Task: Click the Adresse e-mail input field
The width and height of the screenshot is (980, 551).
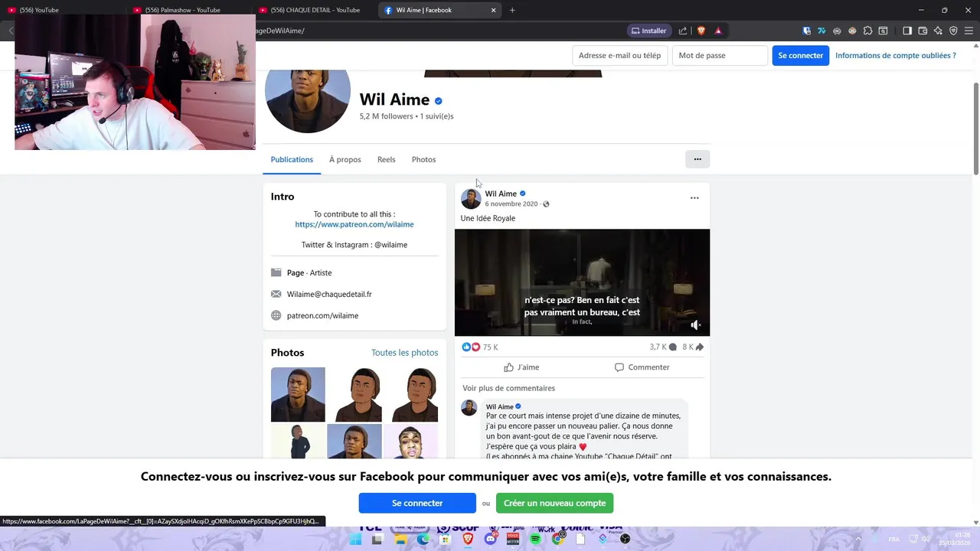Action: [x=619, y=55]
